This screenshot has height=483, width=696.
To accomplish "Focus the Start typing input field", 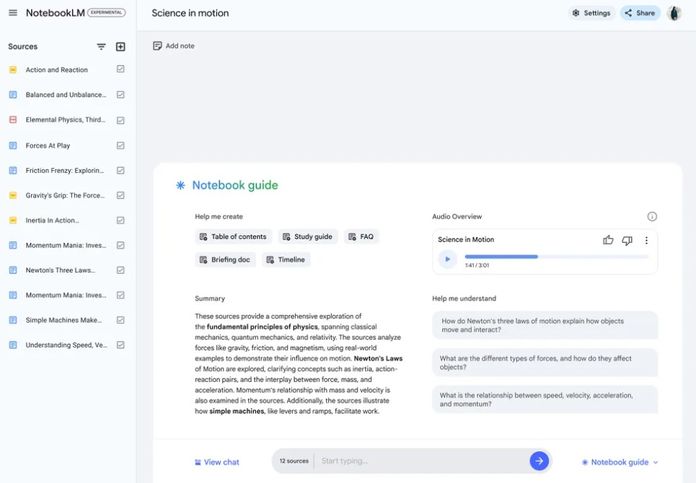I will pyautogui.click(x=422, y=461).
